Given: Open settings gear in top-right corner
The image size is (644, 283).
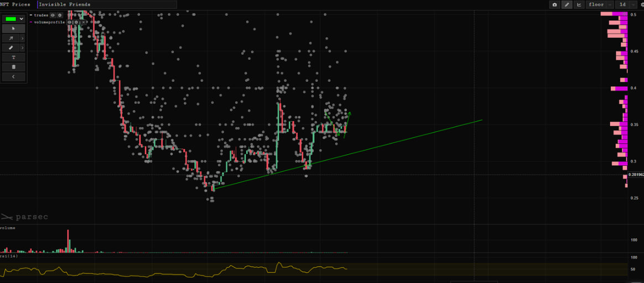Looking at the screenshot, I should click(641, 4).
